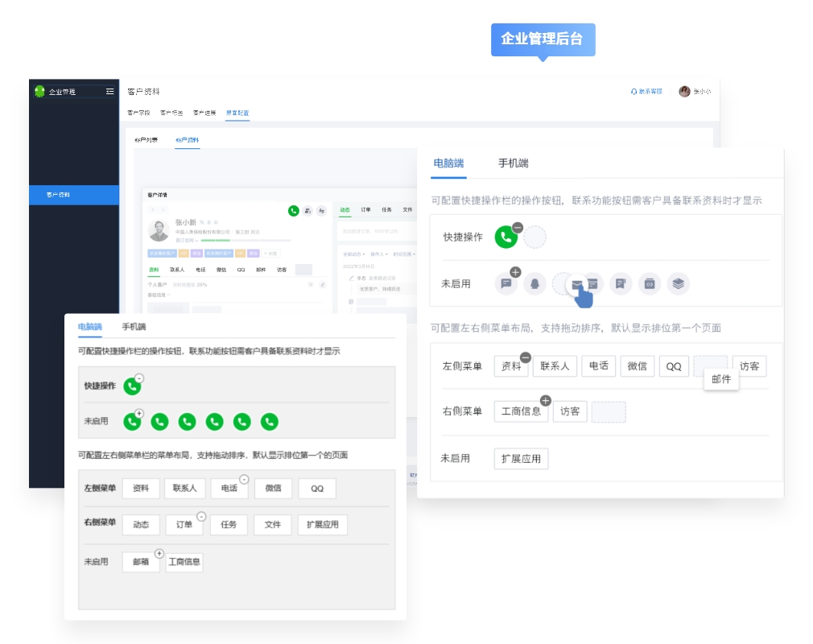The image size is (813, 644).
Task: Click the 扩展应用 button in right panel 未启用 row
Action: pos(521,459)
